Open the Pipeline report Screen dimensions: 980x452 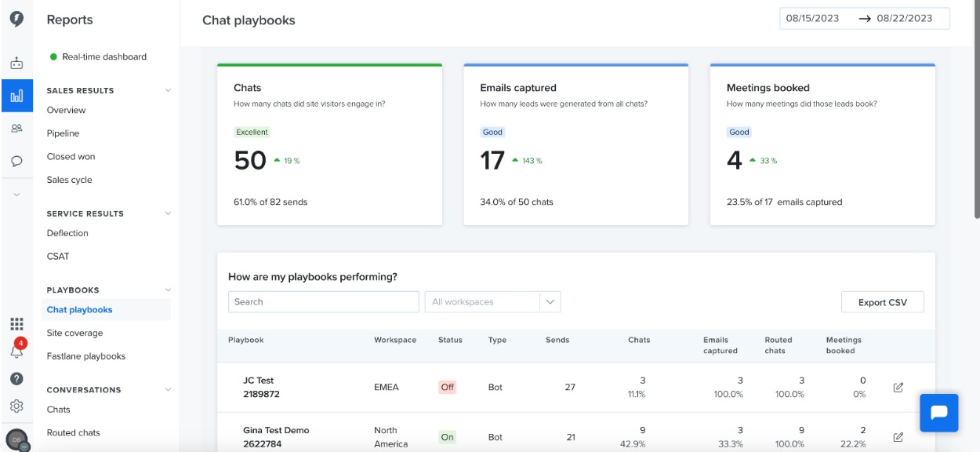point(64,133)
